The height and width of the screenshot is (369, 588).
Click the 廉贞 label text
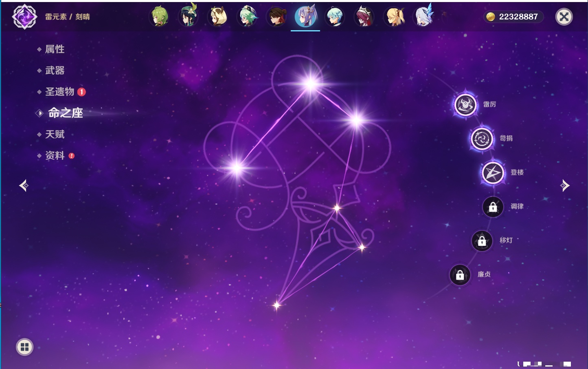point(484,274)
